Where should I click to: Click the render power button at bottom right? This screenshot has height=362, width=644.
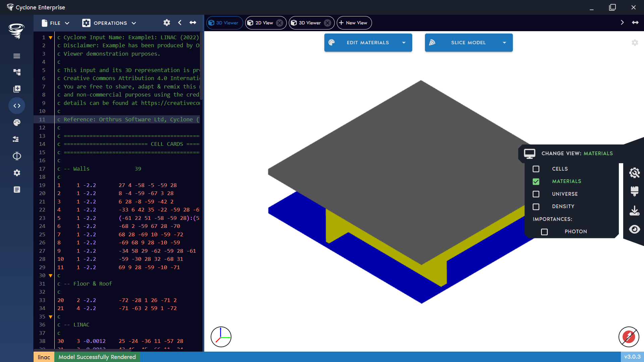pos(629,337)
